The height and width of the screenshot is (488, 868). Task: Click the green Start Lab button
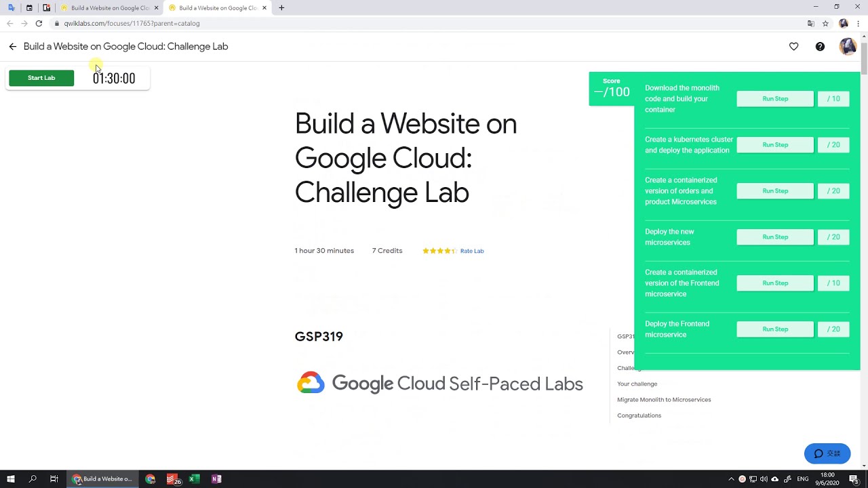41,78
